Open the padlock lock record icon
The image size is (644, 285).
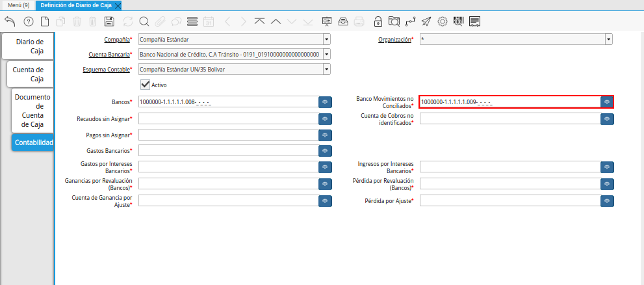(378, 21)
